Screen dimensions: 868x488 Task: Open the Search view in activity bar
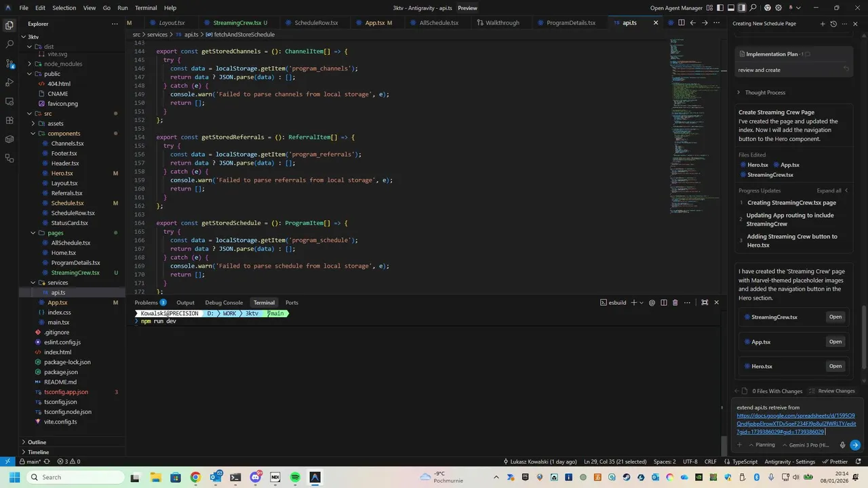tap(9, 44)
